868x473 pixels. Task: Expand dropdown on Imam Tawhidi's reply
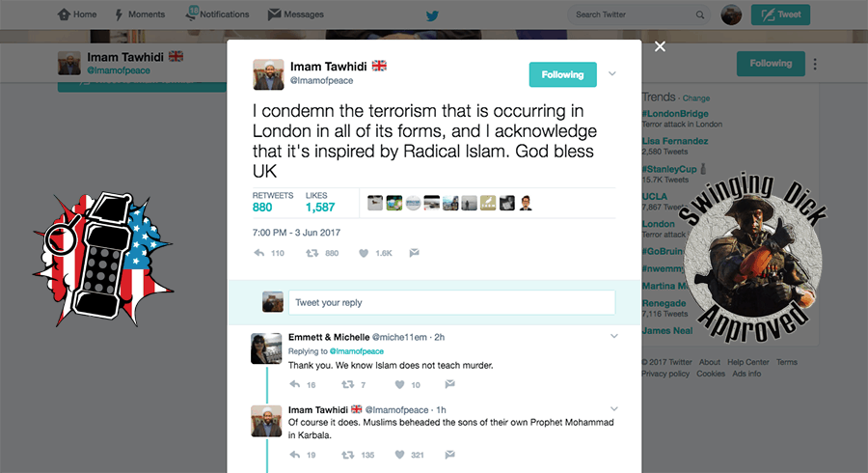tap(614, 408)
